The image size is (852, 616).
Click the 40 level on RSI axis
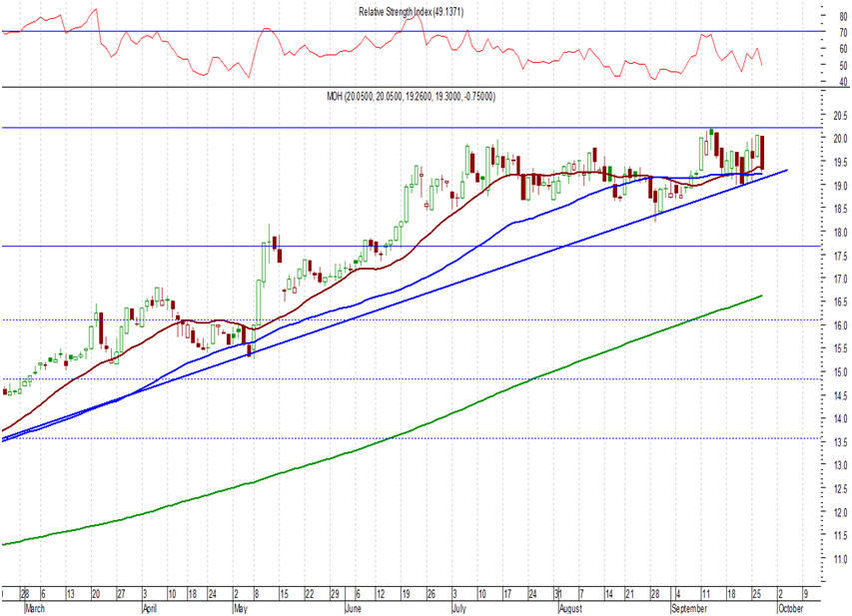pyautogui.click(x=843, y=82)
